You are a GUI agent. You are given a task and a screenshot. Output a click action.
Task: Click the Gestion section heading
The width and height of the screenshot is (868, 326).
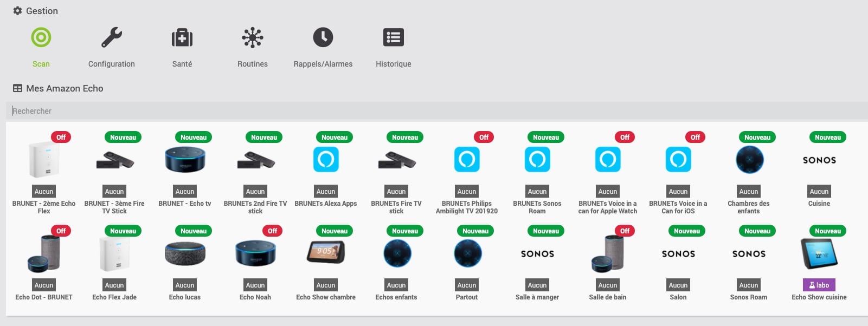(42, 11)
